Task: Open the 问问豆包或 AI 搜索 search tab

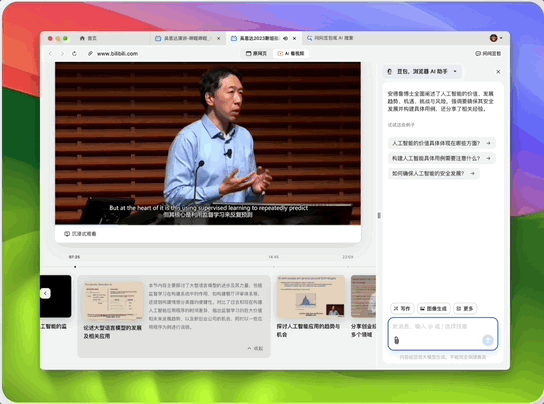Action: coord(330,38)
